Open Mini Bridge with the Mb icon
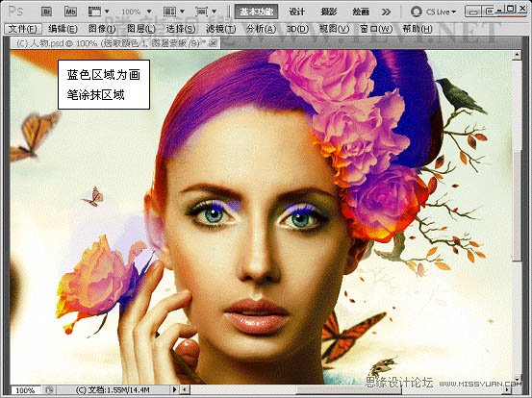The width and height of the screenshot is (532, 398). tap(70, 12)
